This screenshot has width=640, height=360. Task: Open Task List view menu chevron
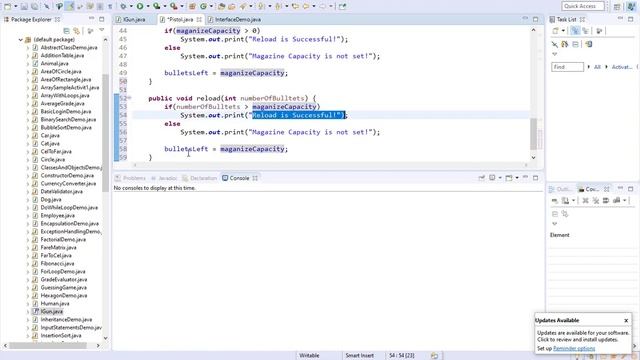(x=554, y=54)
